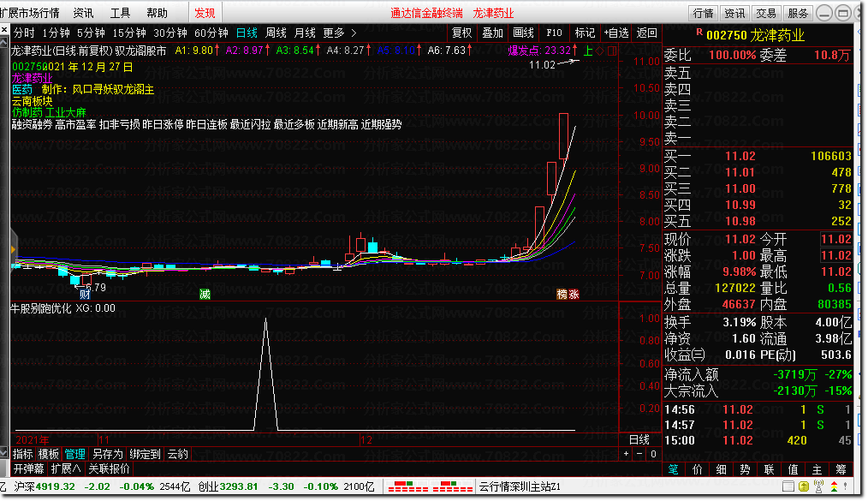This screenshot has width=868, height=501.
Task: Click the green 减 marker on chart
Action: (x=205, y=294)
